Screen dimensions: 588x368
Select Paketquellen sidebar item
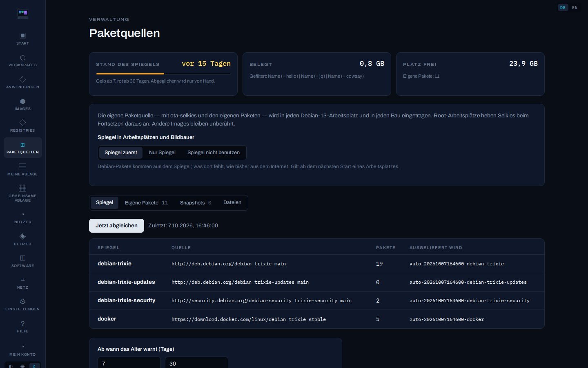(23, 148)
